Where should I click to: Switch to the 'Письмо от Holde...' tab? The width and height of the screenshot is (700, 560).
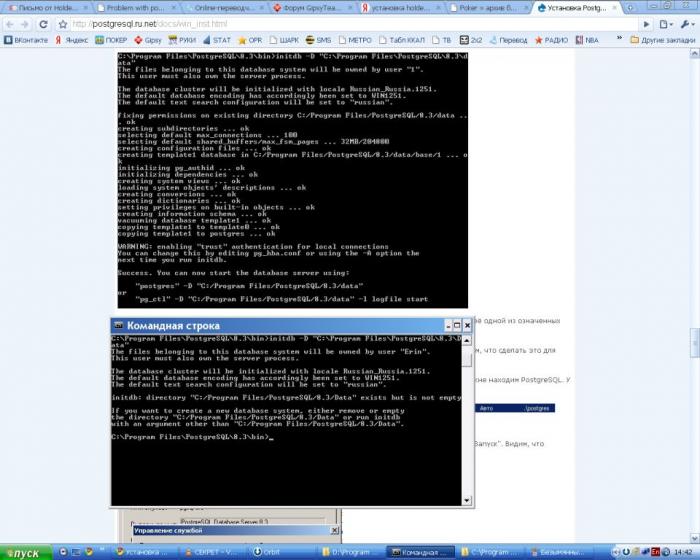click(x=48, y=8)
